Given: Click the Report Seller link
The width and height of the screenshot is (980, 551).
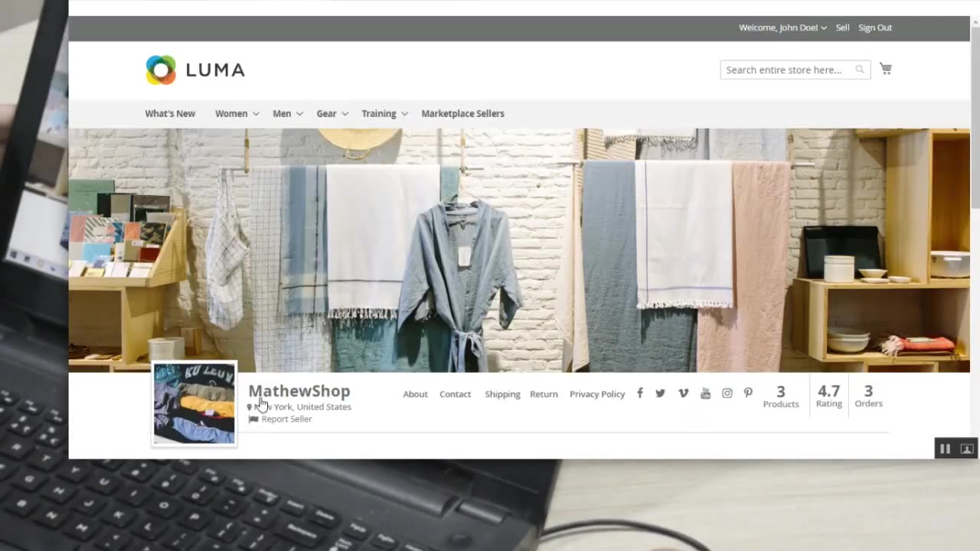Looking at the screenshot, I should pos(286,419).
